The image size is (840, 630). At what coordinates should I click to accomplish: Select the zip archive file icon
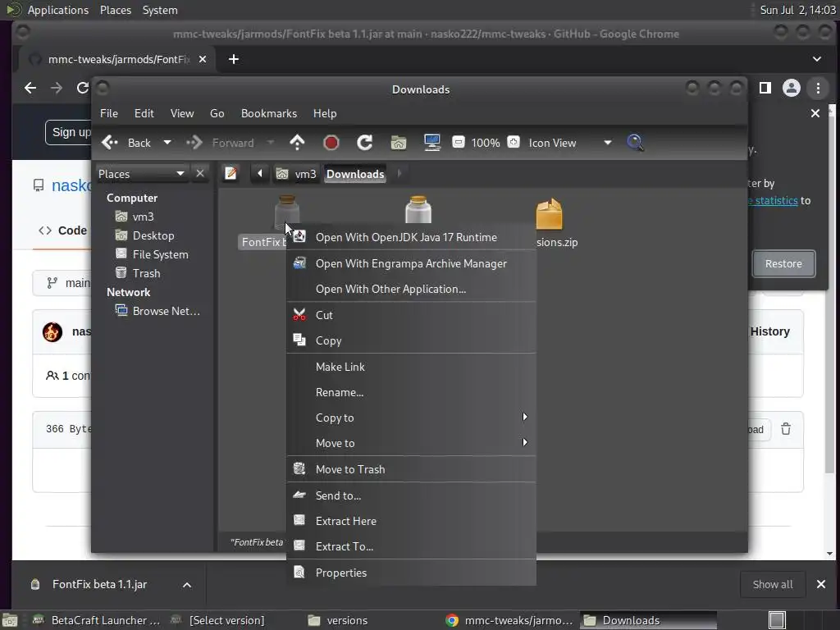tap(549, 214)
